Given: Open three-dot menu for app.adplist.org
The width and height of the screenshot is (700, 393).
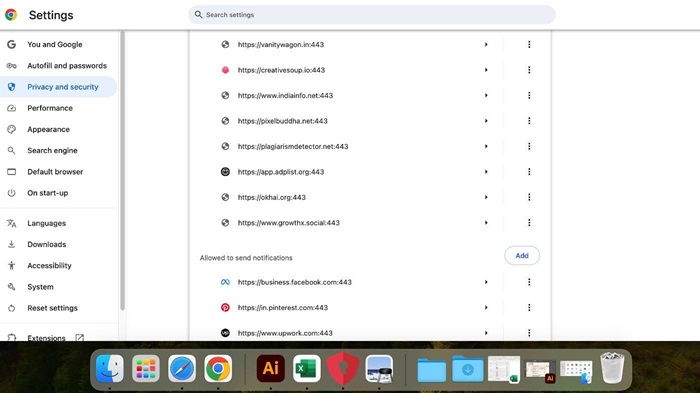Looking at the screenshot, I should tap(529, 171).
